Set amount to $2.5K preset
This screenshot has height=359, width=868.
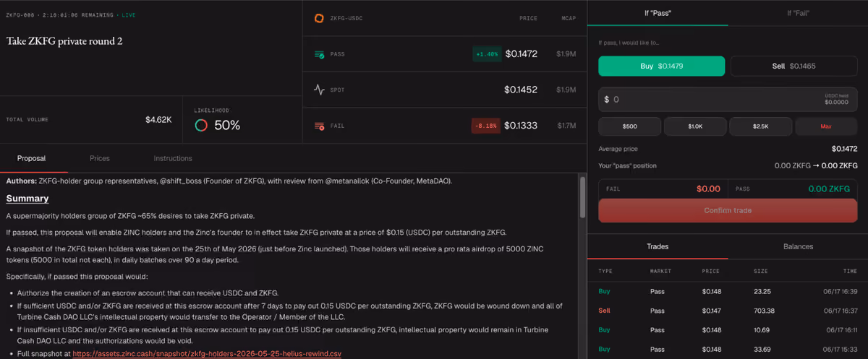click(760, 126)
